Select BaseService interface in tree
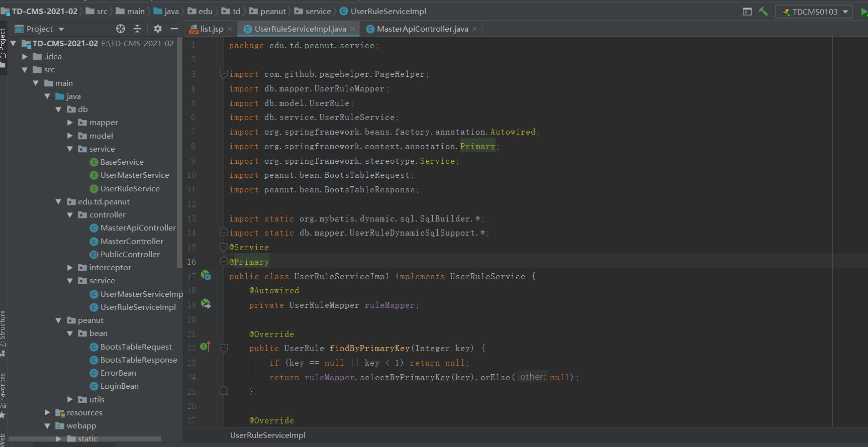The height and width of the screenshot is (447, 868). click(x=117, y=162)
